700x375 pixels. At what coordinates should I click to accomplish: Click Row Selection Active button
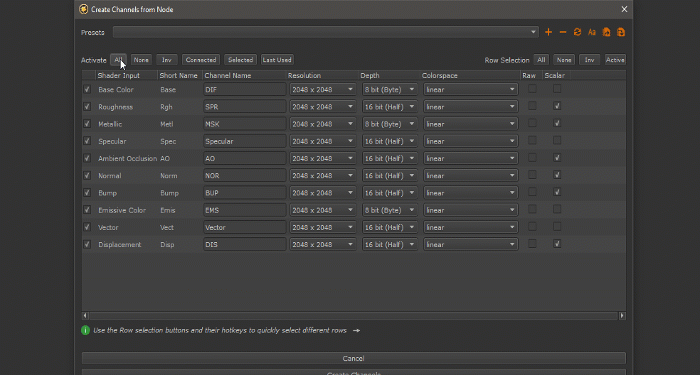[x=615, y=60]
